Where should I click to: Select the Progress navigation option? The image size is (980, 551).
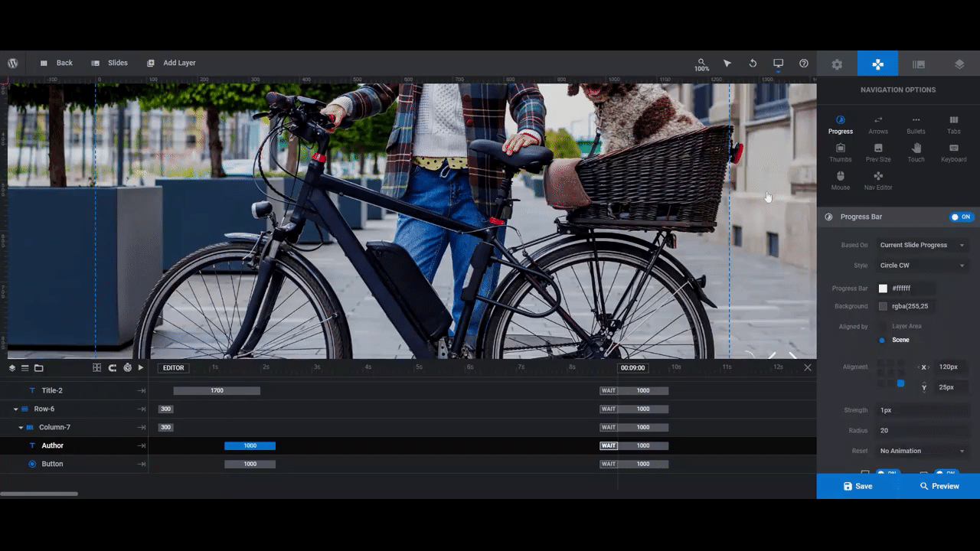840,125
